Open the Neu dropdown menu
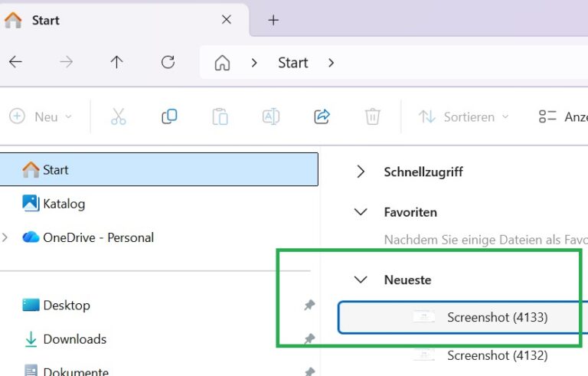 (x=41, y=116)
